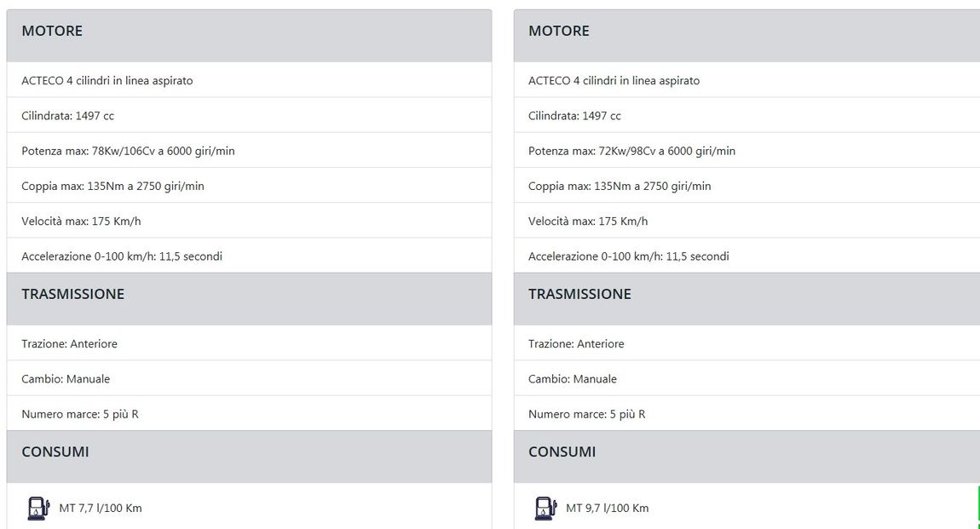
Task: Select the right MOTORE section header
Action: (x=747, y=36)
